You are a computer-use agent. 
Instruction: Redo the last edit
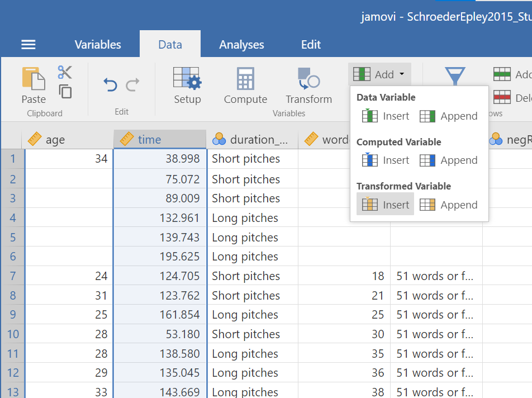[x=133, y=85]
